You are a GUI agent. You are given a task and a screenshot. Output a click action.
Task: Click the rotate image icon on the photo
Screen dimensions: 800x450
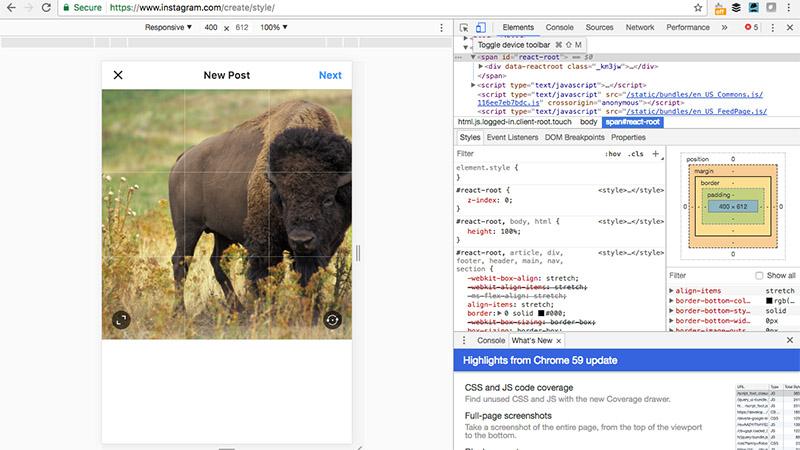(x=333, y=320)
